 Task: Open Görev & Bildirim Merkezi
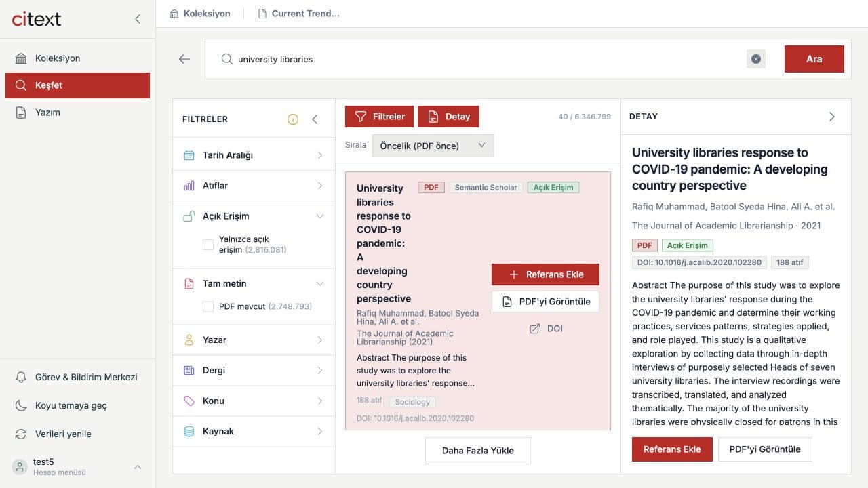(77, 377)
